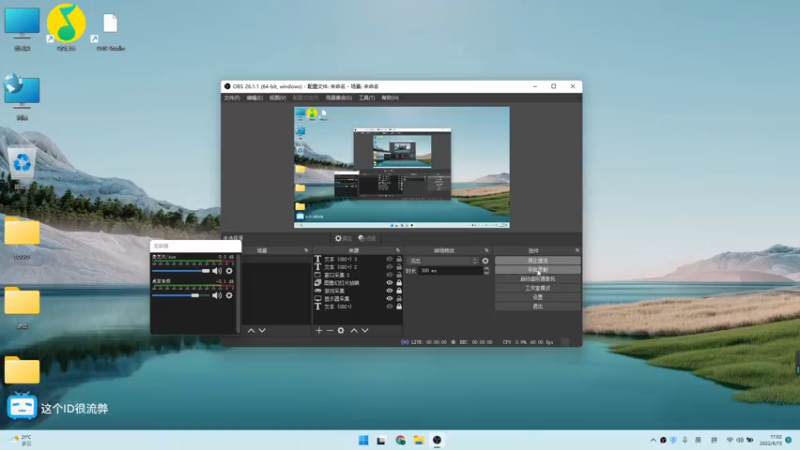Decrease transition duration with down arrow

pyautogui.click(x=486, y=273)
